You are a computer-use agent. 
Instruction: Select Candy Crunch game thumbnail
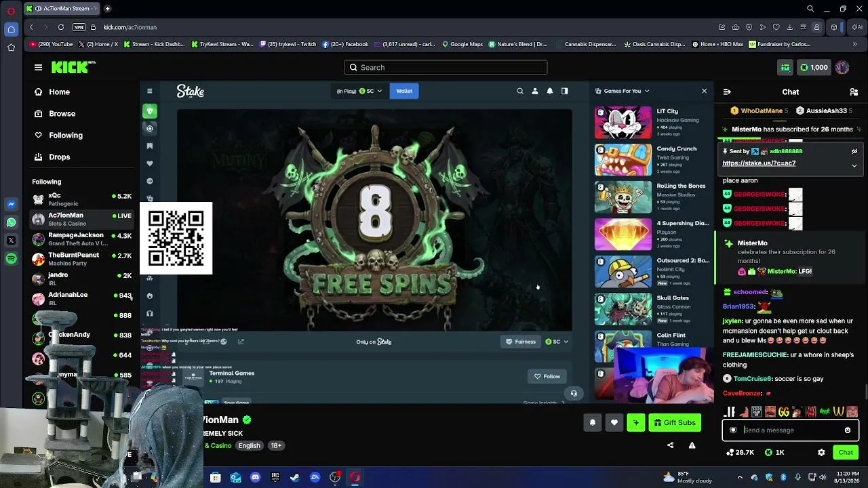pos(623,160)
